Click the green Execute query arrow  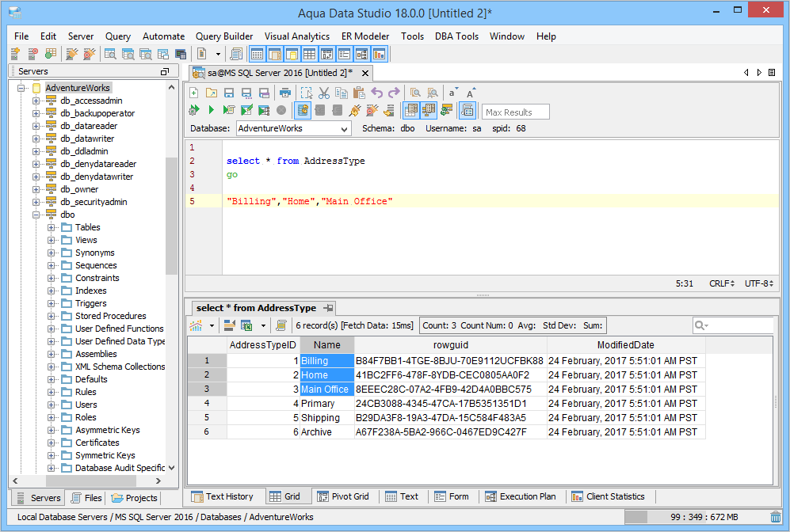click(x=212, y=111)
